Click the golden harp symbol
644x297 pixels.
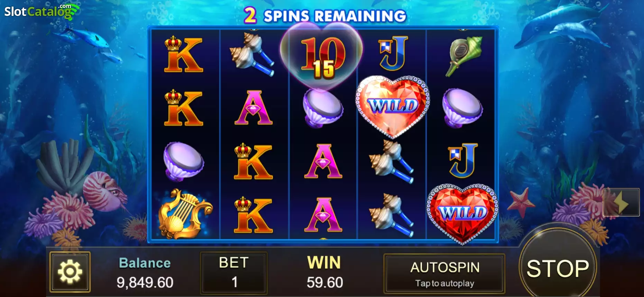coord(184,214)
